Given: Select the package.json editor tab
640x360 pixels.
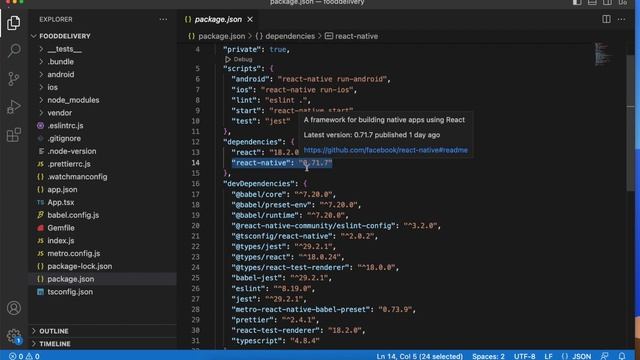Looking at the screenshot, I should pyautogui.click(x=218, y=19).
